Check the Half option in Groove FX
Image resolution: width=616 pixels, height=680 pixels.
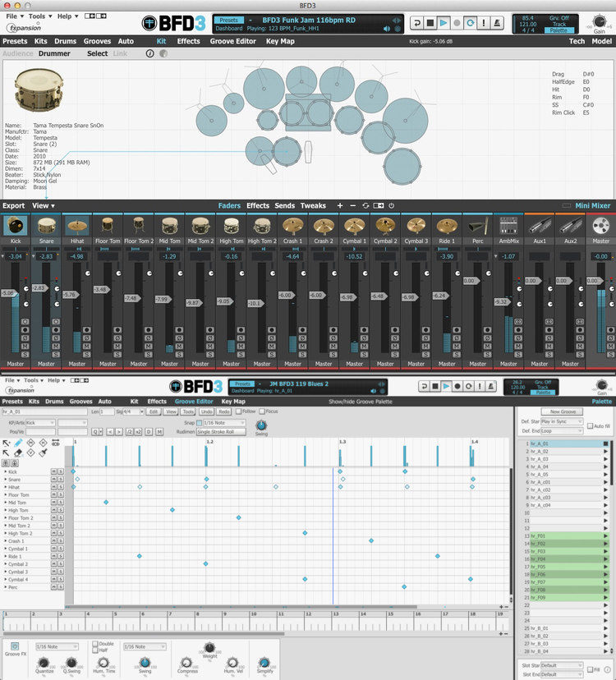point(95,650)
